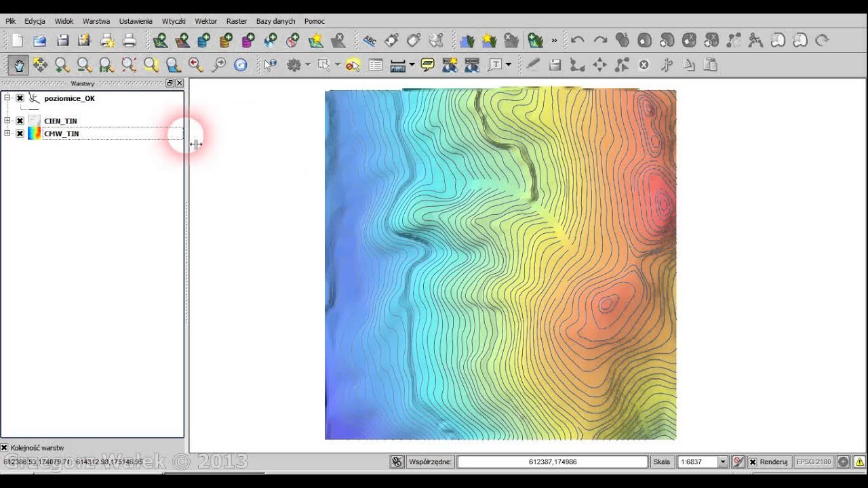Click the Add PostGIS Layer icon
868x488 pixels.
203,41
